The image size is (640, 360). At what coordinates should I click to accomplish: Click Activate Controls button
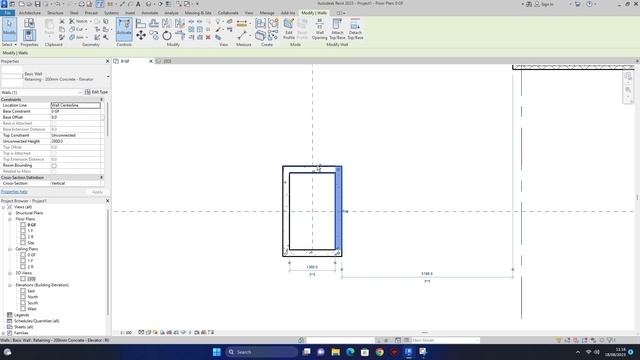tap(124, 29)
